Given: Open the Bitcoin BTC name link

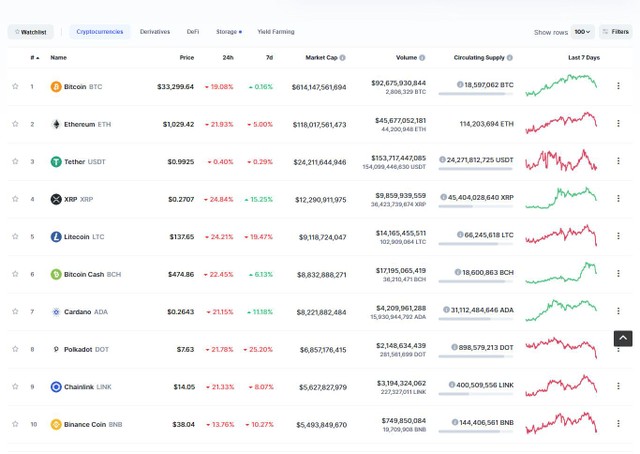Looking at the screenshot, I should pyautogui.click(x=83, y=87).
